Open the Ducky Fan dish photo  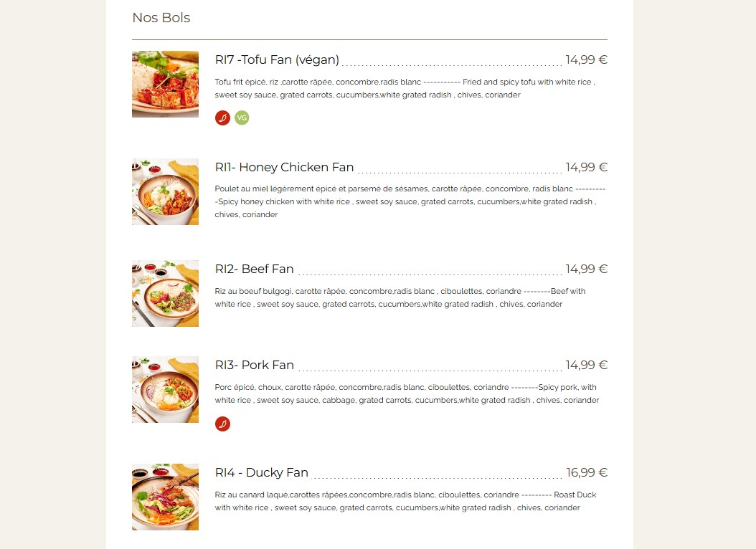pos(166,497)
